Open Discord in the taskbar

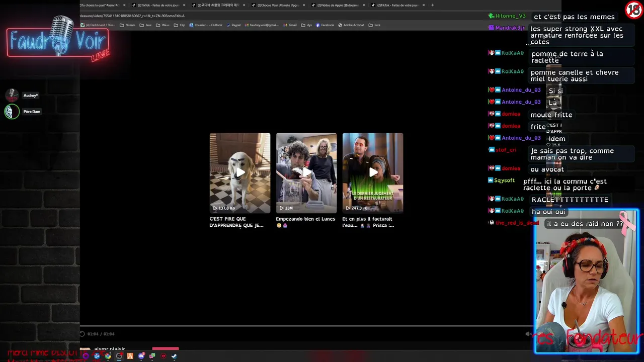coord(141,356)
